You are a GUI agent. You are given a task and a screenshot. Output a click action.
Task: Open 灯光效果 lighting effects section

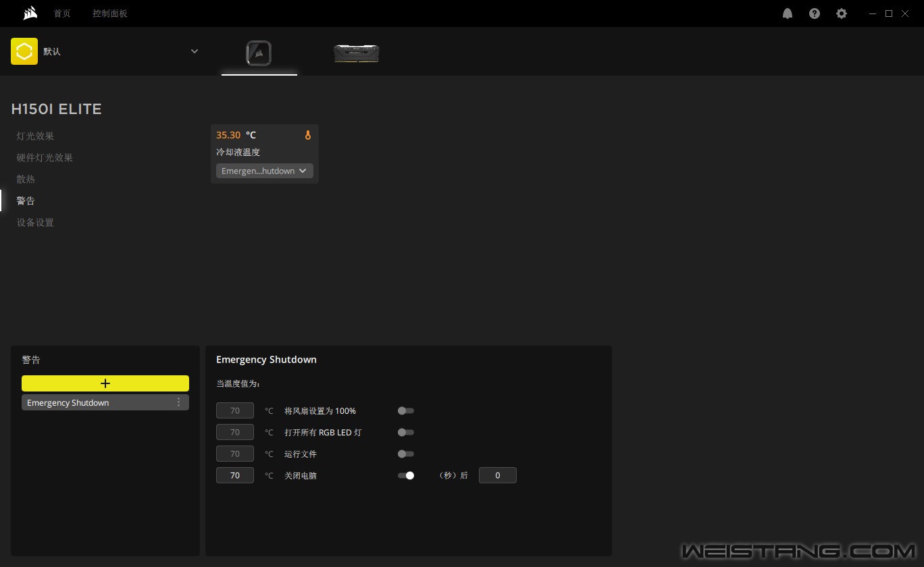(x=35, y=136)
